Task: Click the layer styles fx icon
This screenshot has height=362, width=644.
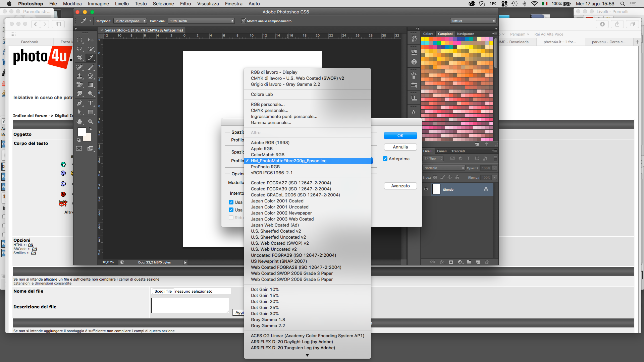Action: (x=442, y=262)
